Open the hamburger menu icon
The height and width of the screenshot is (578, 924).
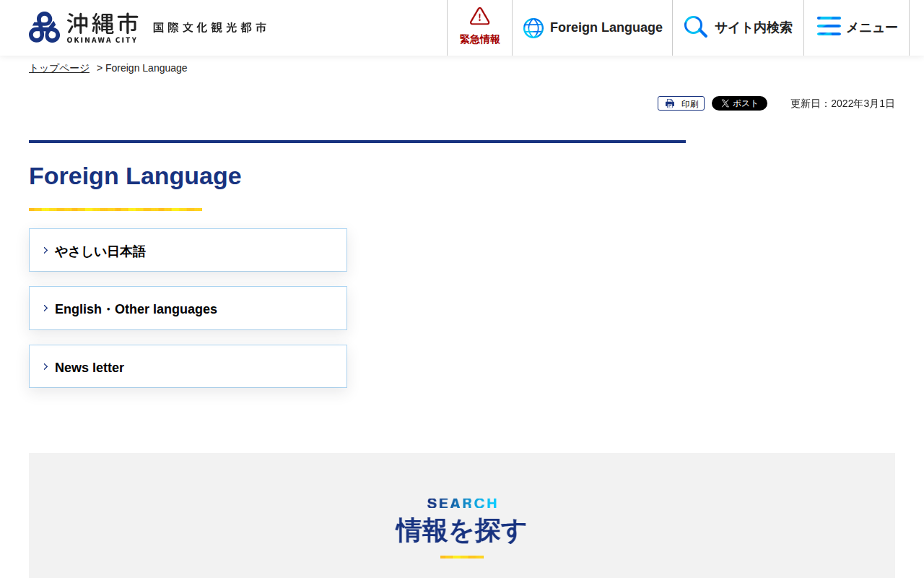tap(829, 27)
